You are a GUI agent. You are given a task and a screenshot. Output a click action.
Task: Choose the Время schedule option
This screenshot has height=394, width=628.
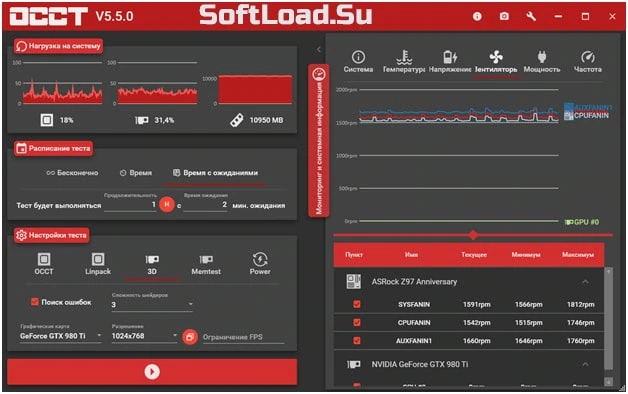coord(136,173)
